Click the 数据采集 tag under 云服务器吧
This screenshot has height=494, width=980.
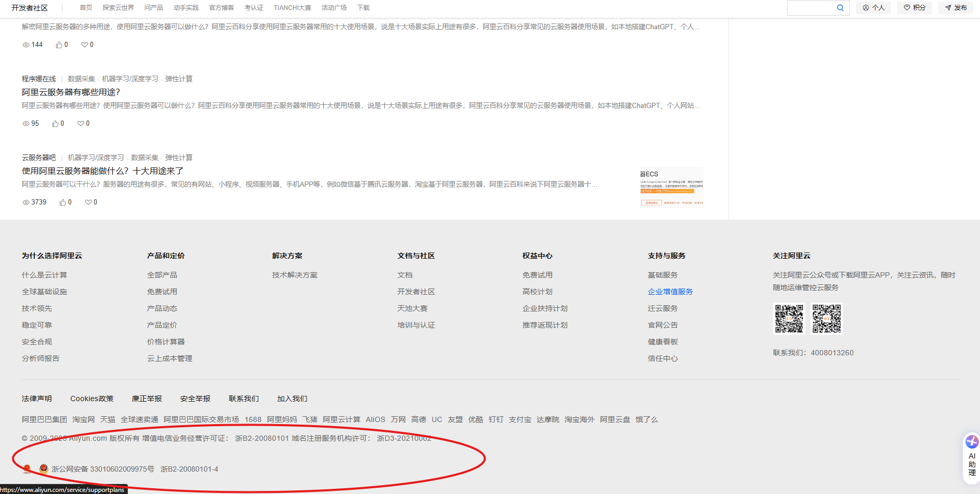tap(144, 158)
